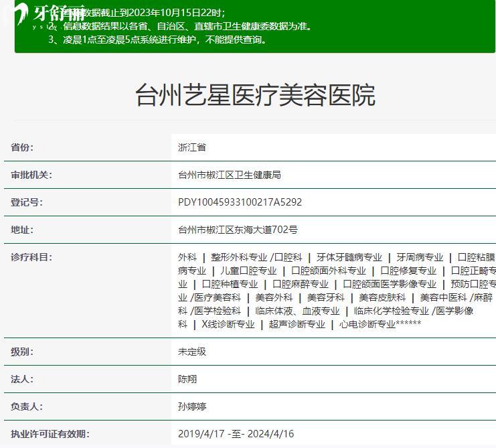Click 超声诊断专业 entry
The image size is (496, 448).
click(297, 324)
